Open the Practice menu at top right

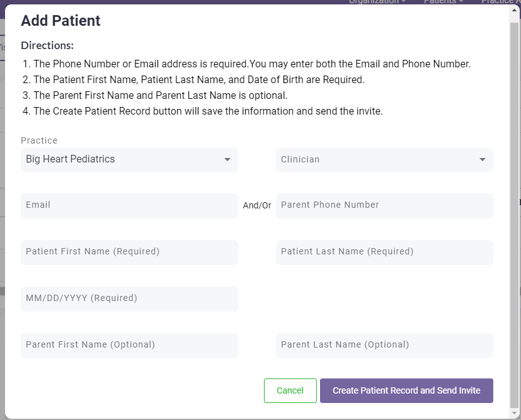tap(501, 2)
